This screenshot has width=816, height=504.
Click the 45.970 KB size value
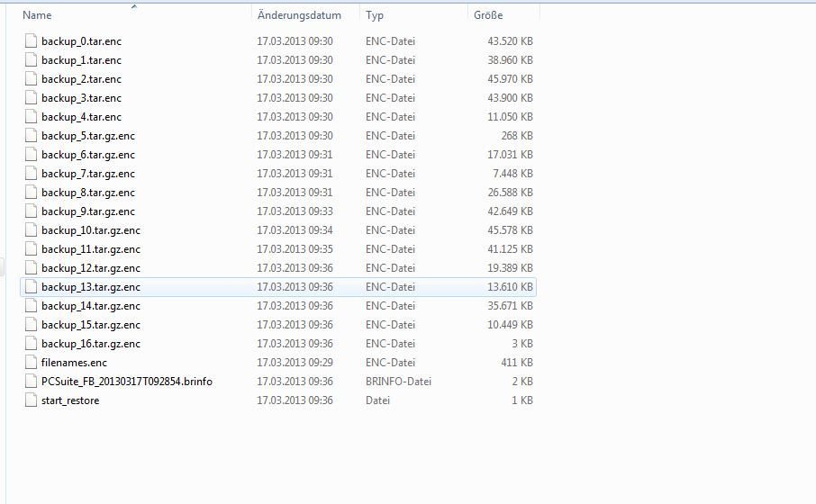click(510, 79)
